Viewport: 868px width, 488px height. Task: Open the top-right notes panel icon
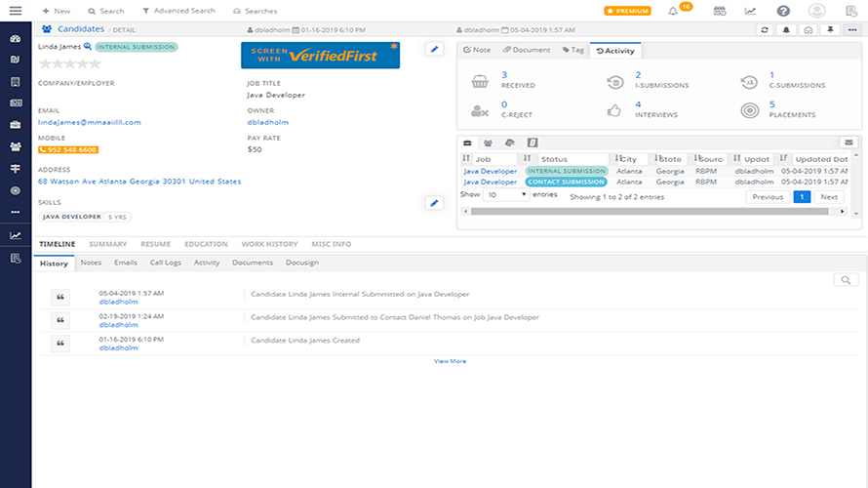point(851,11)
